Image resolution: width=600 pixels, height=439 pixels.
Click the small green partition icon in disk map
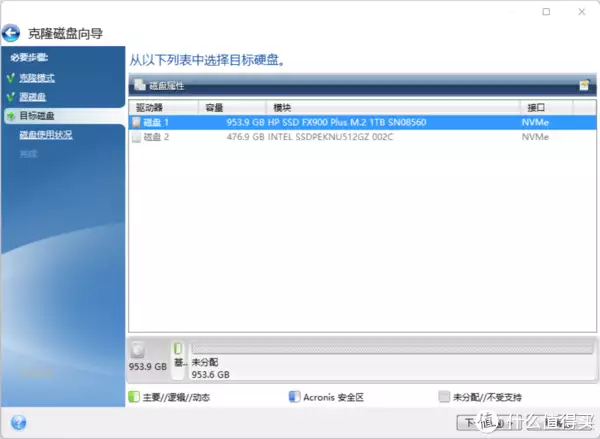coord(178,349)
